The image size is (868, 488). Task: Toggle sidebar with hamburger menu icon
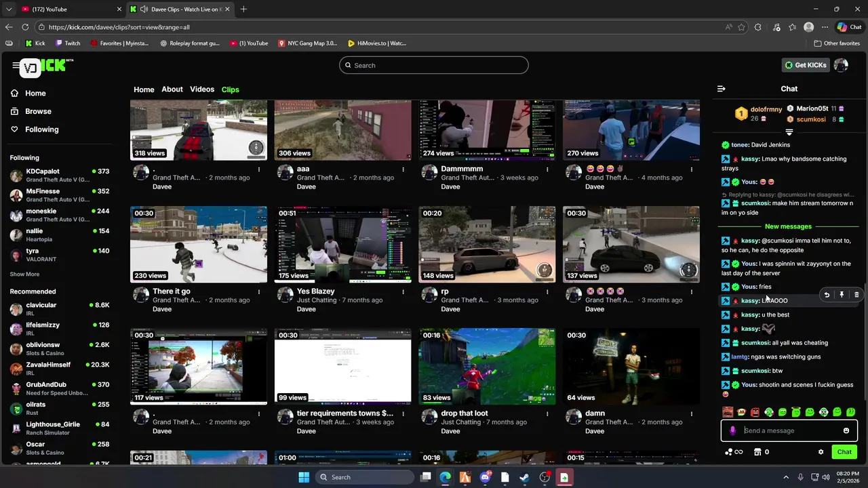click(15, 65)
